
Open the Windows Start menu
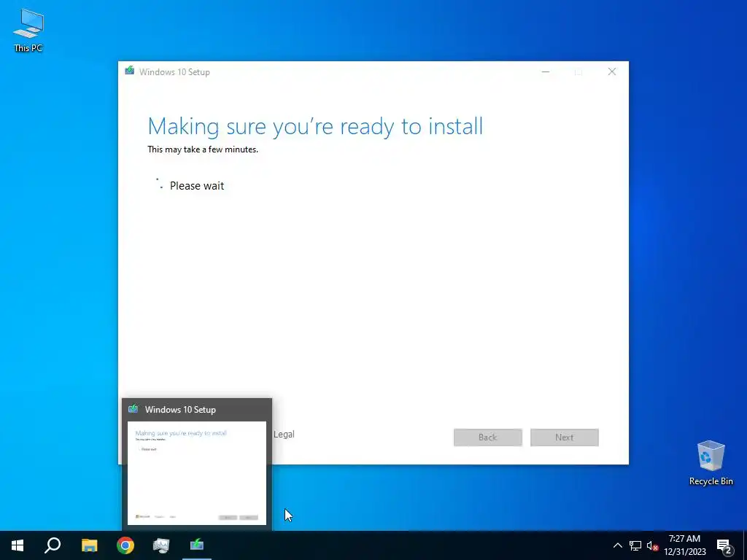tap(18, 545)
